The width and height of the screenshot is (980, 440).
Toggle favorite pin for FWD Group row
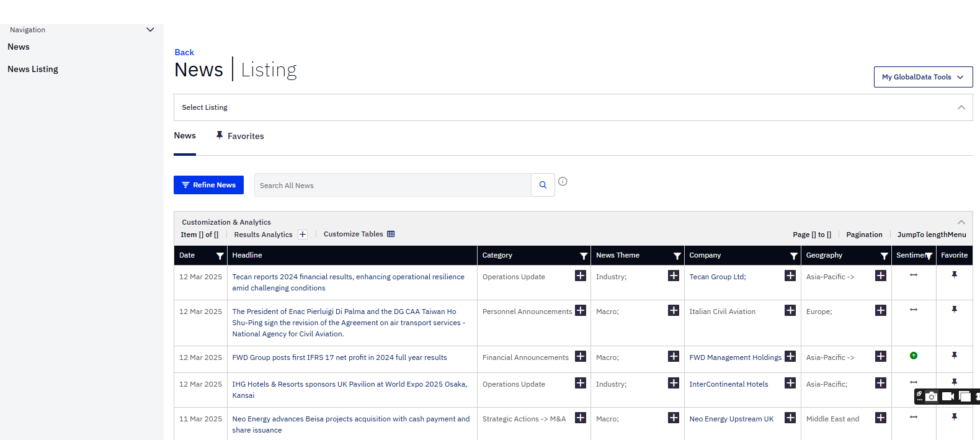coord(954,356)
